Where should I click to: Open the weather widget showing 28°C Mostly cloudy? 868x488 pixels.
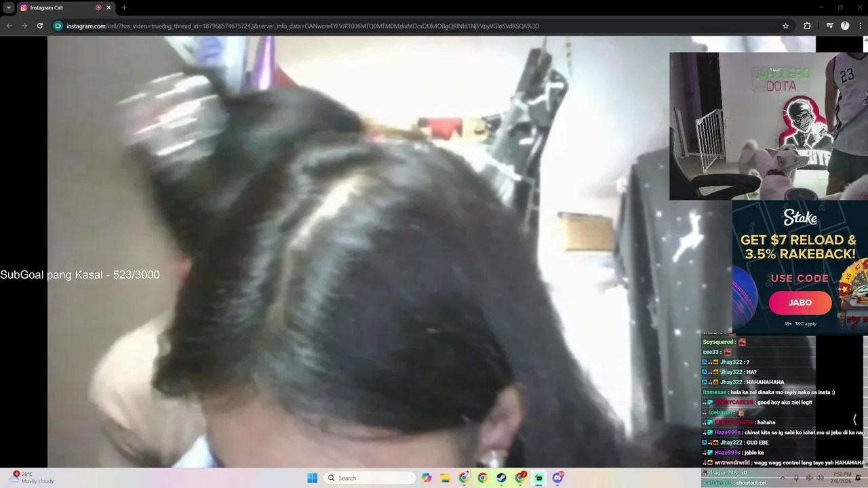click(33, 478)
